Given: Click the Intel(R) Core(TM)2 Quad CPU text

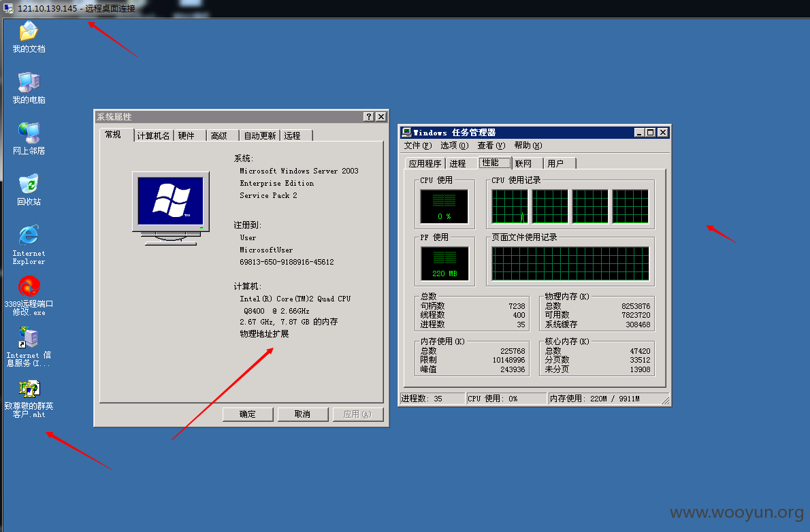Looking at the screenshot, I should pyautogui.click(x=295, y=299).
